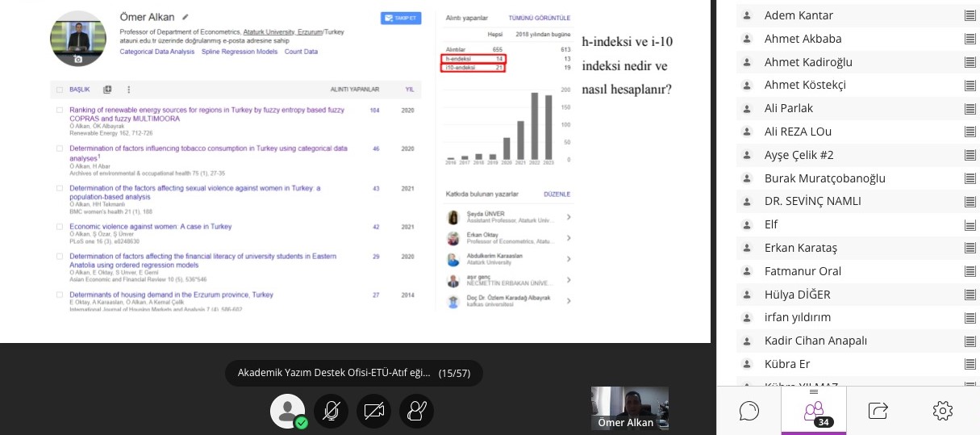Screen dimensions: 980x435
Task: Open my status and settings avatar
Action: pyautogui.click(x=287, y=411)
